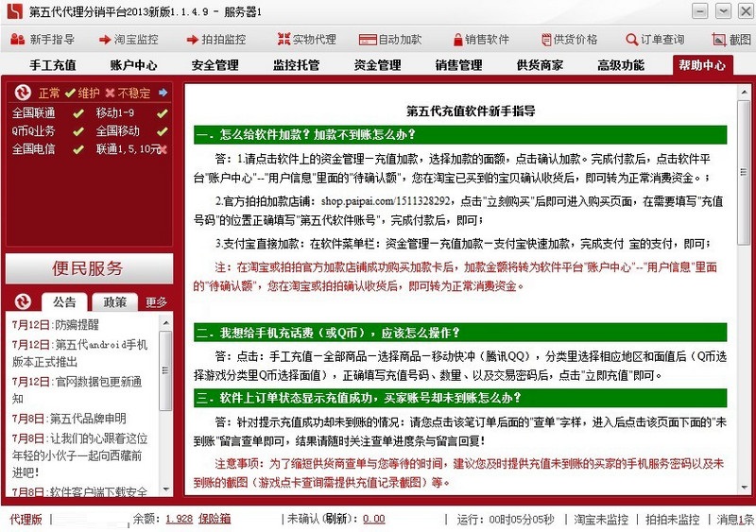
Task: Open announcement about 第五代android手机版本
Action: [x=80, y=353]
